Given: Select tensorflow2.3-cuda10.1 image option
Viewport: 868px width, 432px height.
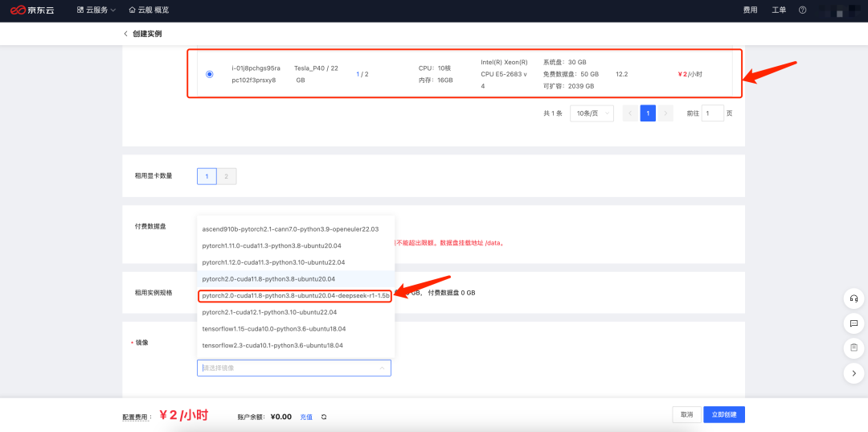Looking at the screenshot, I should (272, 345).
